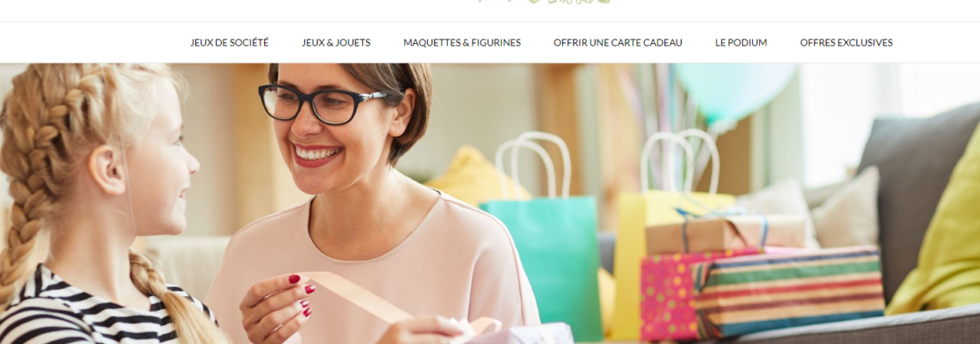Visit the LE PODIUM page
The image size is (980, 344).
[x=741, y=42]
